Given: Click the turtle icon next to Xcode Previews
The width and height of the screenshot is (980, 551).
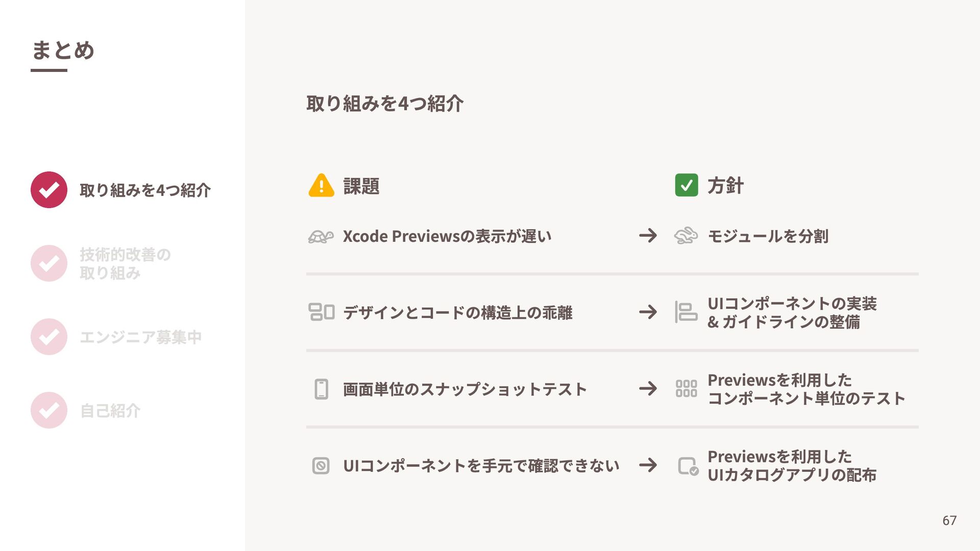Looking at the screenshot, I should (321, 236).
